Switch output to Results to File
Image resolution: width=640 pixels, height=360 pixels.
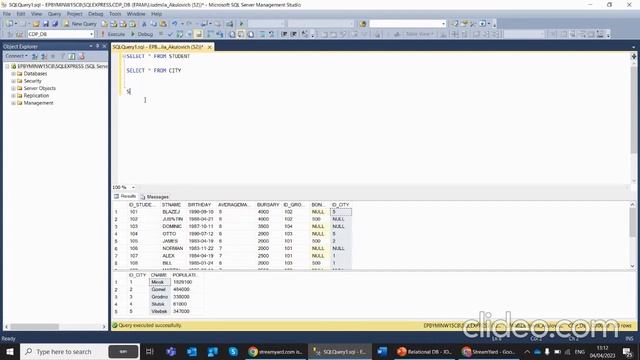[251, 34]
